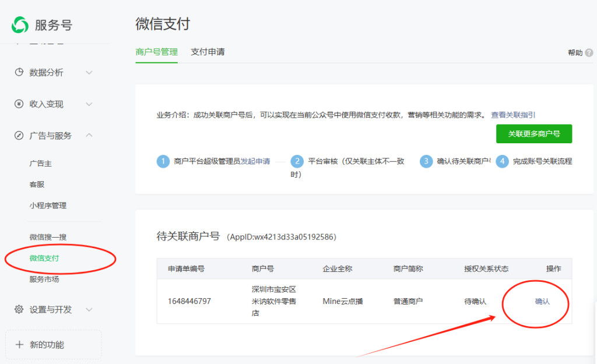Viewport: 597px width, 364px height.
Task: Switch to the 支付申请 tab
Action: pyautogui.click(x=208, y=52)
